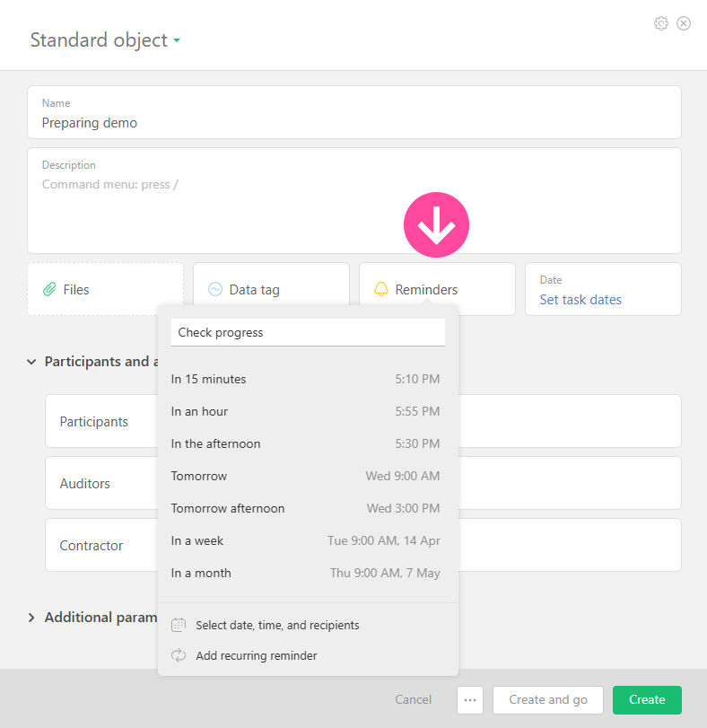Click the Data tag icon
The image size is (707, 728).
(215, 290)
